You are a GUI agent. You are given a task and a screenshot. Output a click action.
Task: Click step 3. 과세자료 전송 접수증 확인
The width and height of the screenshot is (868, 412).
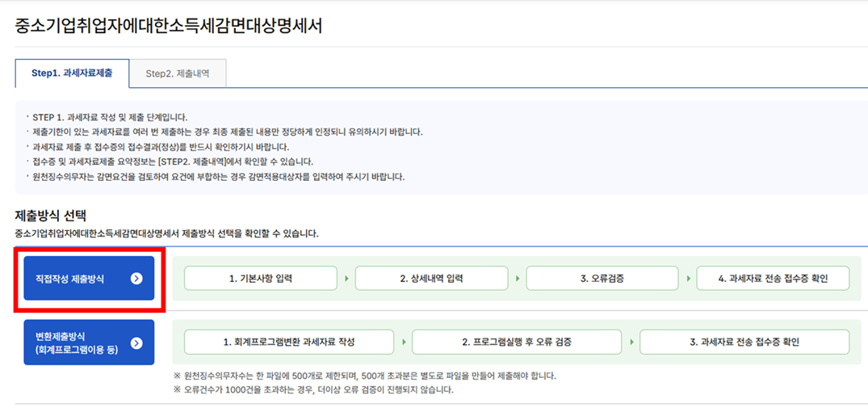(x=744, y=343)
